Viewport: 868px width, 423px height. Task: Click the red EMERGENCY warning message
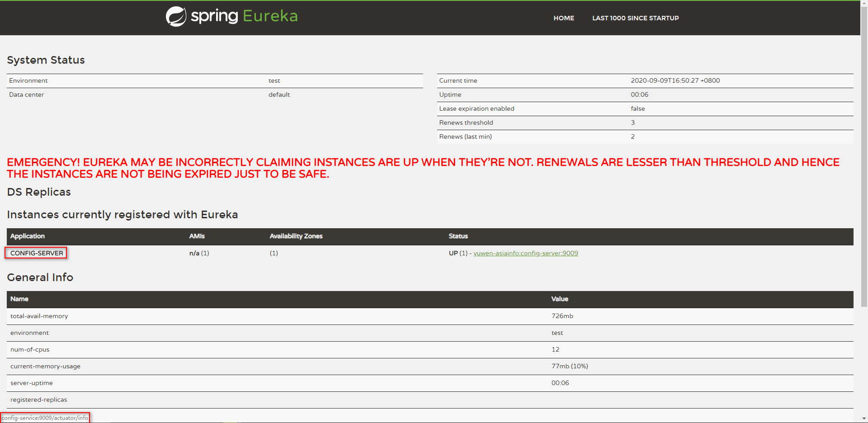pos(423,168)
